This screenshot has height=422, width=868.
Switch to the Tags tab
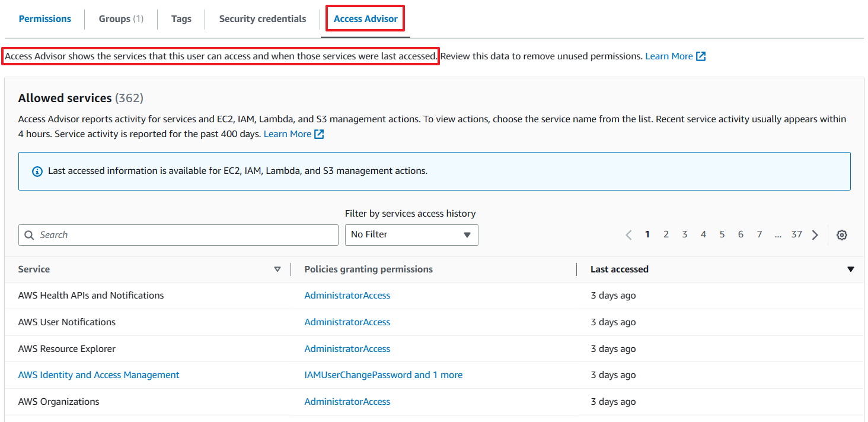181,19
